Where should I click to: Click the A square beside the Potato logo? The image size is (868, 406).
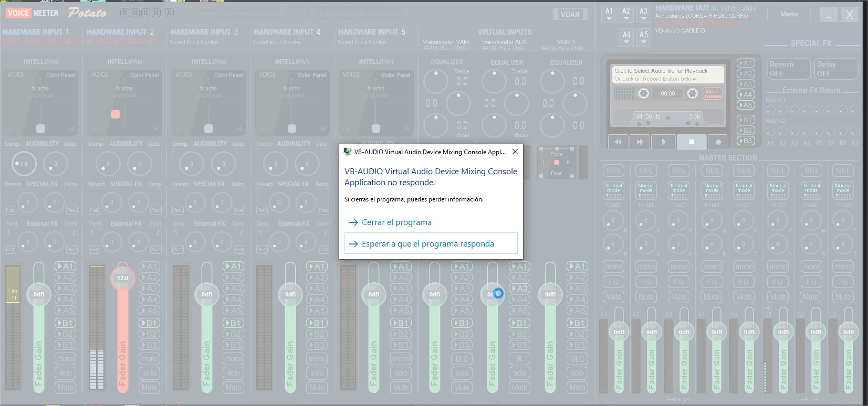[169, 13]
